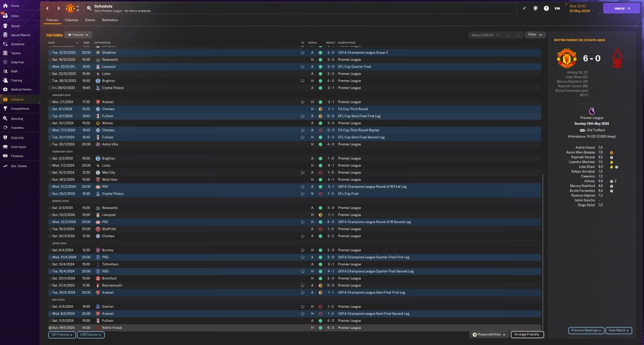Viewport: 644px width, 345px height.
Task: Click the Manchester United club badge
Action: coord(70,8)
